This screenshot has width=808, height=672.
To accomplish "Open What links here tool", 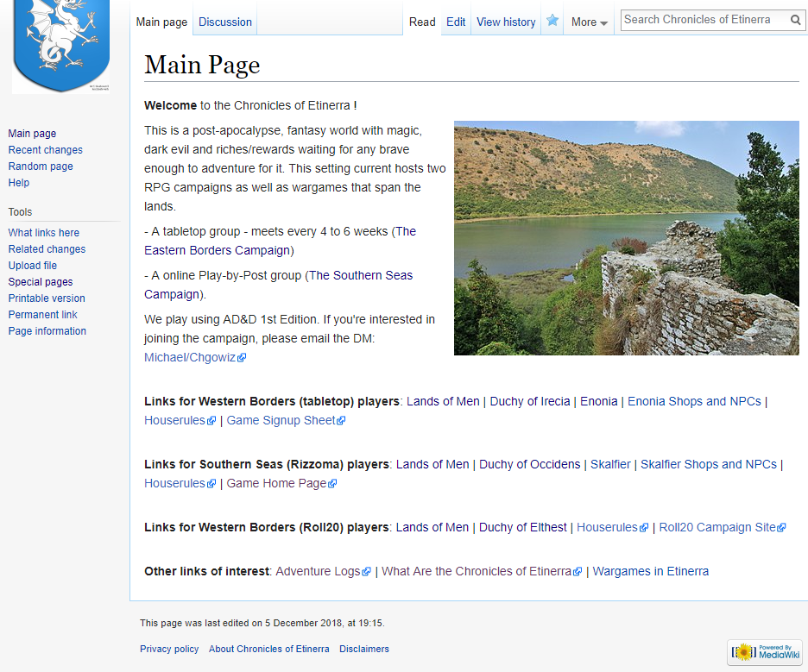I will point(44,233).
